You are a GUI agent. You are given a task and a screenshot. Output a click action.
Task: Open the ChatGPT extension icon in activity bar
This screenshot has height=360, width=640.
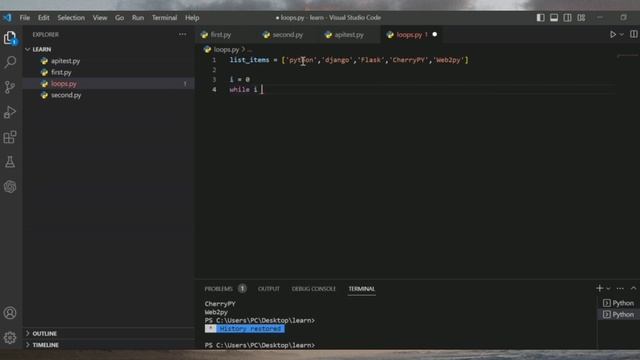(10, 187)
